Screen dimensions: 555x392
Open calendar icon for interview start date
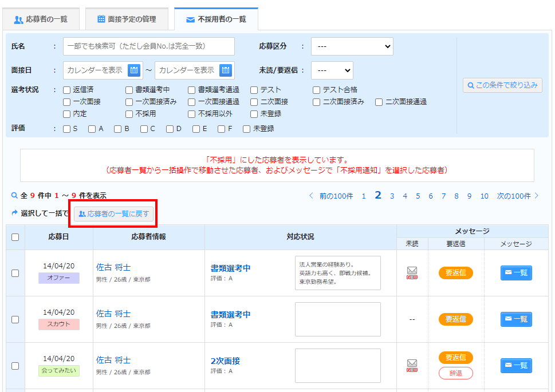coord(134,70)
